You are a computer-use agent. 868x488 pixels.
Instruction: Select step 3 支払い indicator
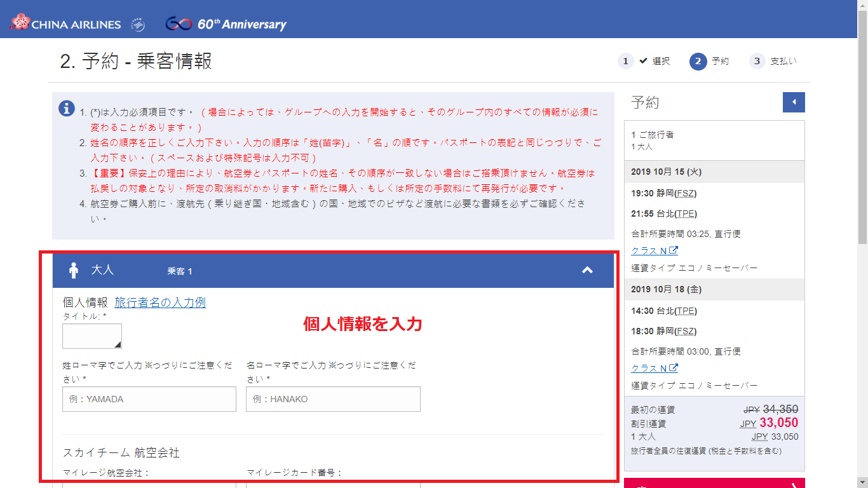point(772,61)
